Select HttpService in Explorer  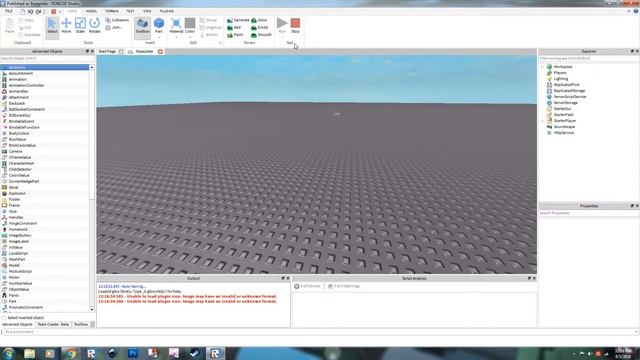563,133
